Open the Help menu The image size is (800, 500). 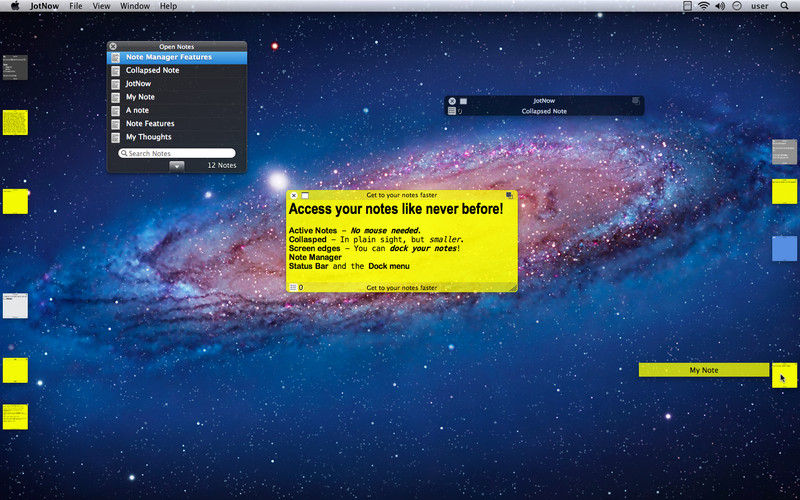tap(168, 6)
